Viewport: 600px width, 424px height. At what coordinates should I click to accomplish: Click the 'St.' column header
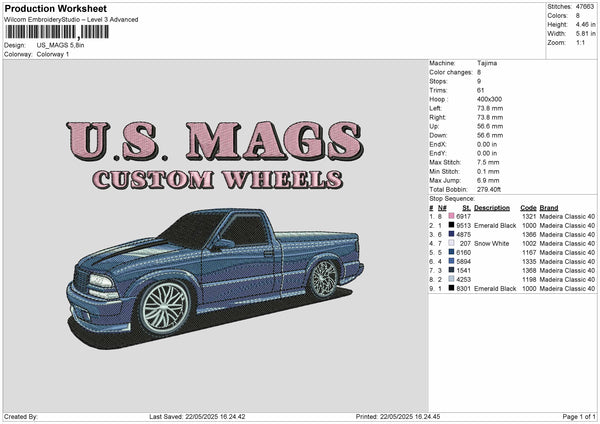coord(466,208)
